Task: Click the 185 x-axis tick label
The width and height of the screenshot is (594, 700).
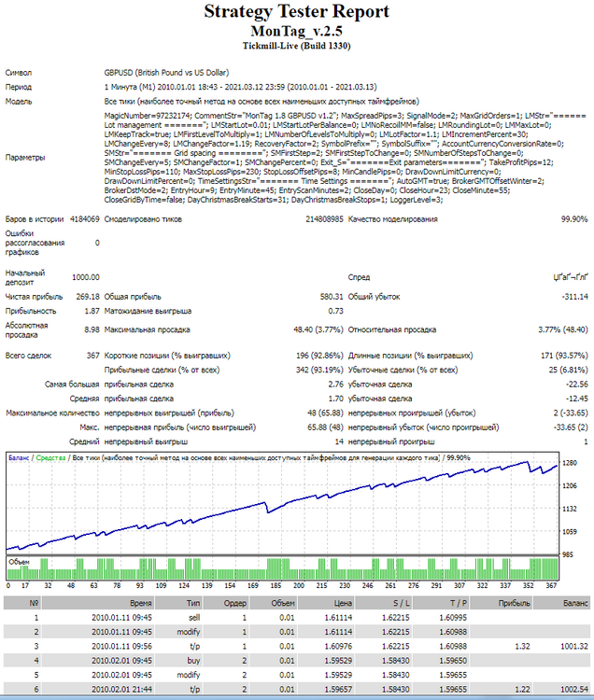Action: [276, 585]
